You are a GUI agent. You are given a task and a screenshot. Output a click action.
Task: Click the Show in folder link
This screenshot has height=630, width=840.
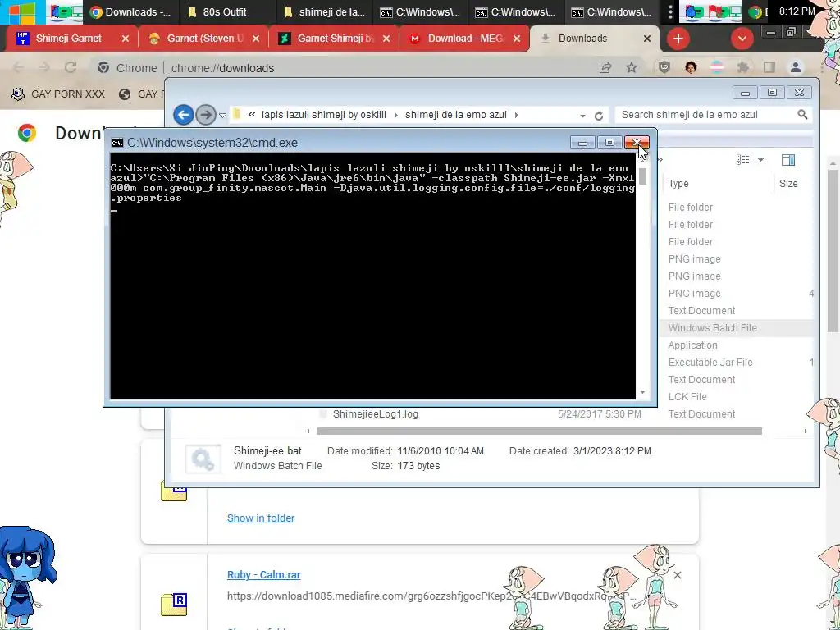click(x=261, y=518)
